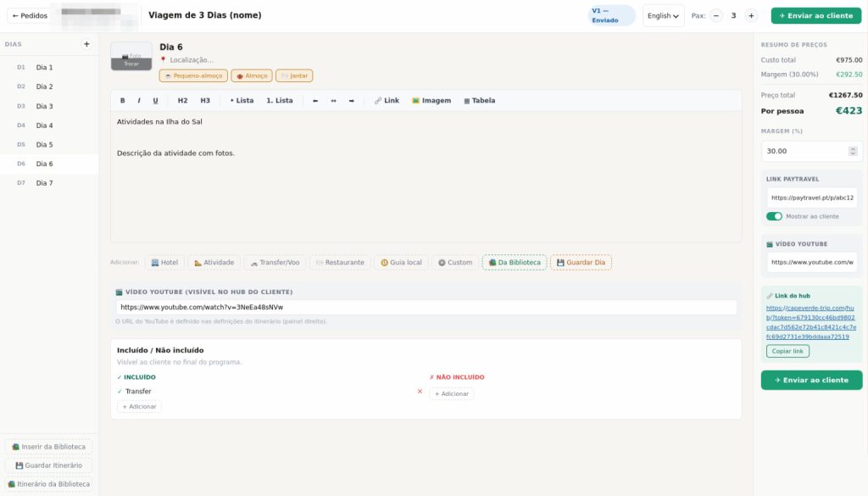Edit the YouTube video URL field
This screenshot has width=868, height=496.
426,307
